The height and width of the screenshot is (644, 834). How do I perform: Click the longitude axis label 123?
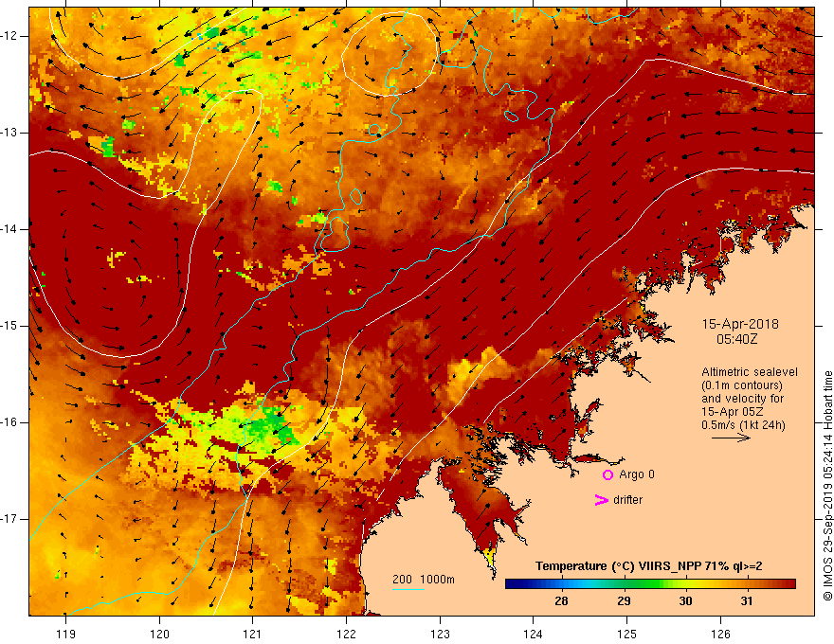coord(440,634)
